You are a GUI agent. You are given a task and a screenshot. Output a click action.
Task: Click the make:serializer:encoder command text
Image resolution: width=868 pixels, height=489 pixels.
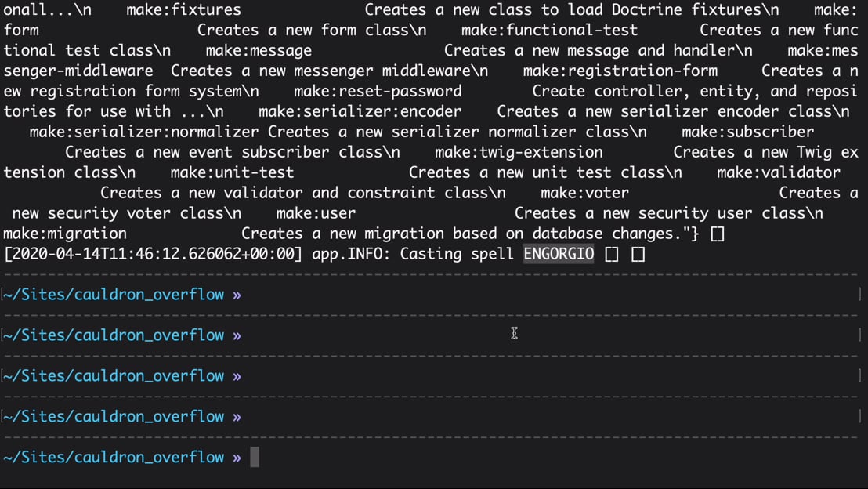point(360,112)
